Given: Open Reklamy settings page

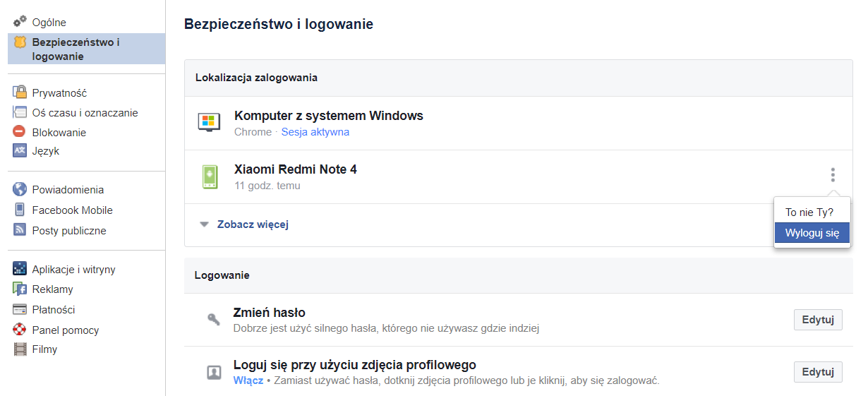Looking at the screenshot, I should pos(52,289).
